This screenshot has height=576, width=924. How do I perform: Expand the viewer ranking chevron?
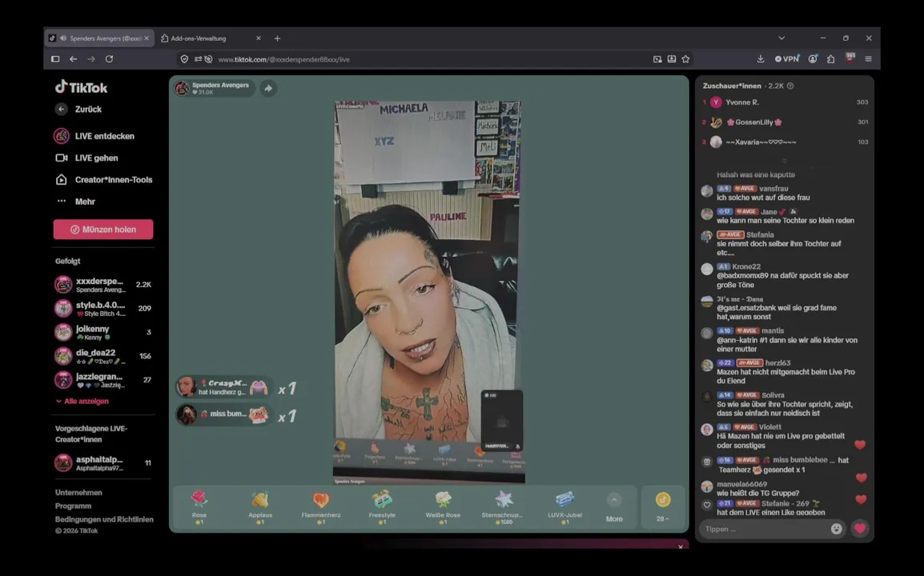pos(785,160)
